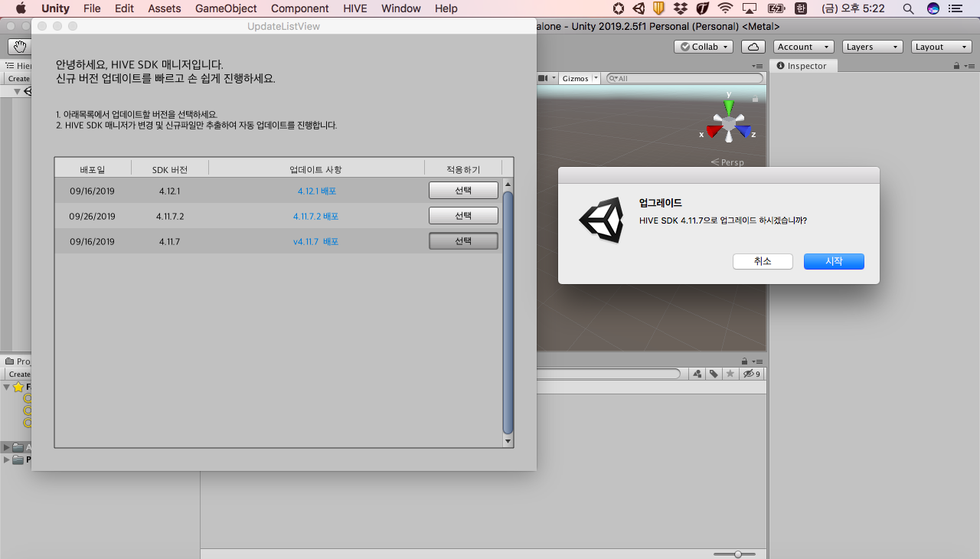Click the AirPlay display icon

point(750,8)
